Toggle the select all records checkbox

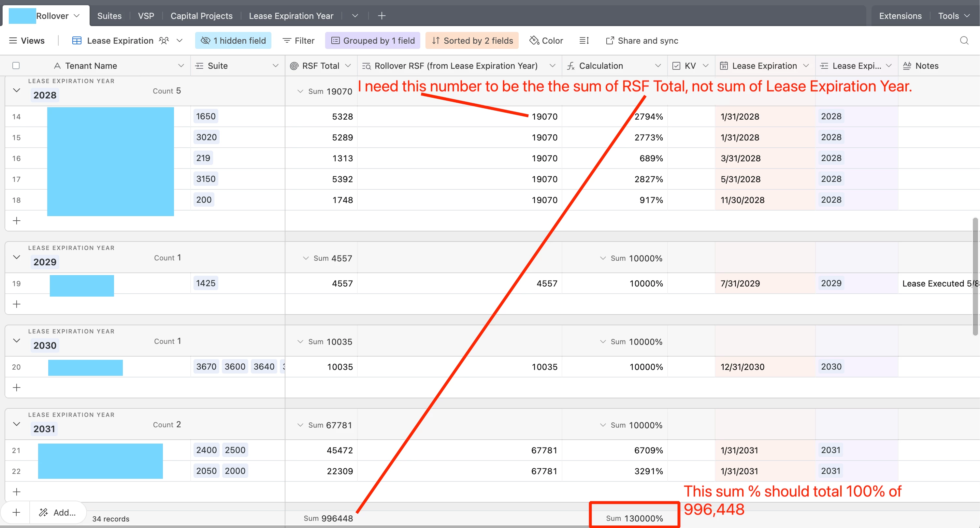coord(16,66)
